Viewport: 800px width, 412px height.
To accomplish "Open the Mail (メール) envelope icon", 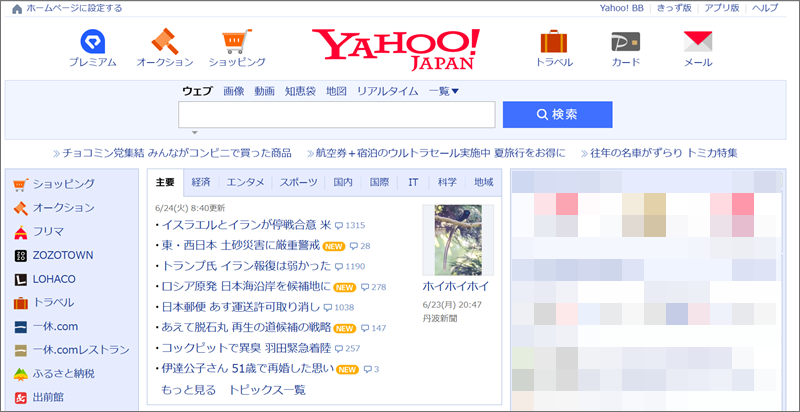I will [x=698, y=41].
